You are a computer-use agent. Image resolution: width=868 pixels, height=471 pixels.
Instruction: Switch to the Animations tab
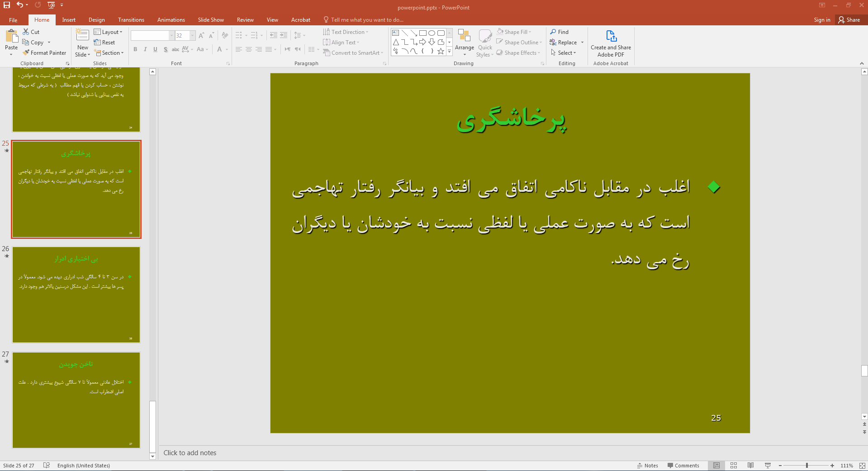click(x=171, y=20)
